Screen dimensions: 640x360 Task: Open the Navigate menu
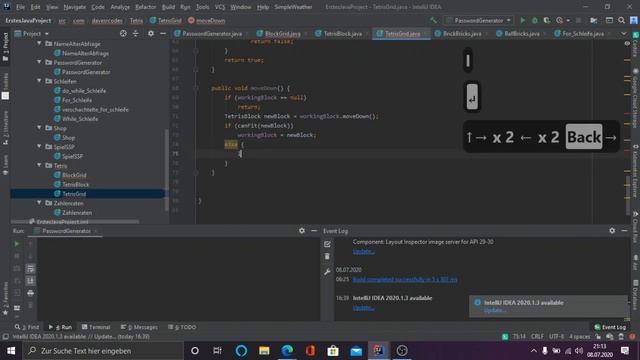point(75,7)
